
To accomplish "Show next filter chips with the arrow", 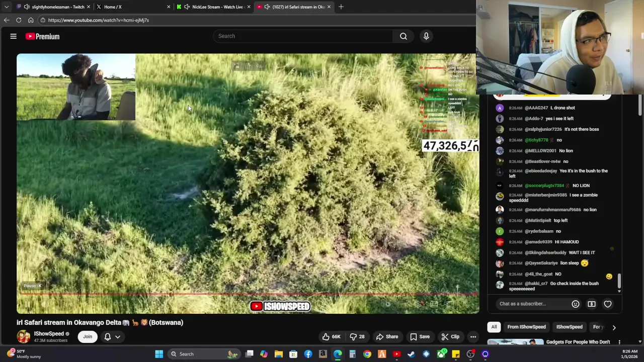I will [x=614, y=327].
